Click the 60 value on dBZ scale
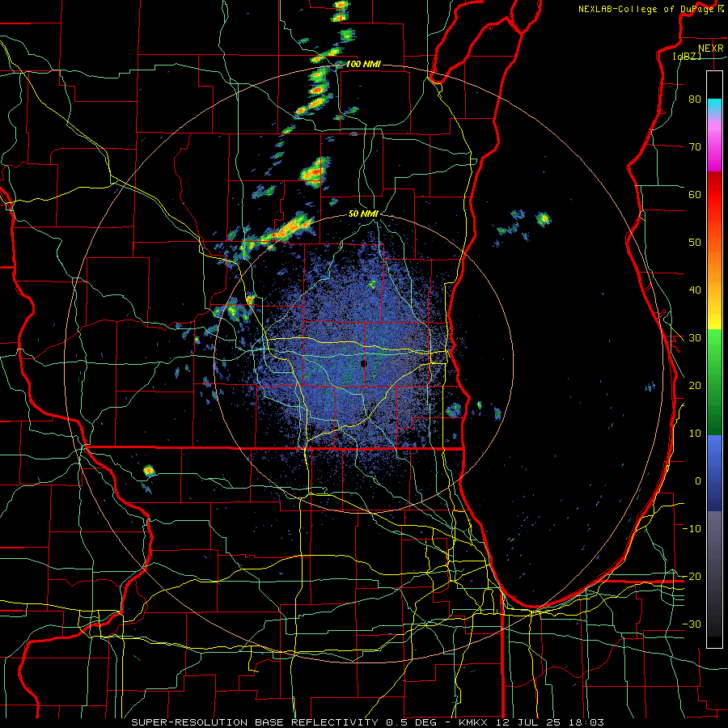The width and height of the screenshot is (728, 728). point(695,194)
